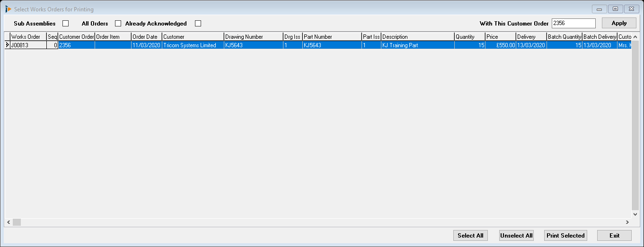Click the application logo icon in title bar
644x247 pixels.
pyautogui.click(x=8, y=9)
